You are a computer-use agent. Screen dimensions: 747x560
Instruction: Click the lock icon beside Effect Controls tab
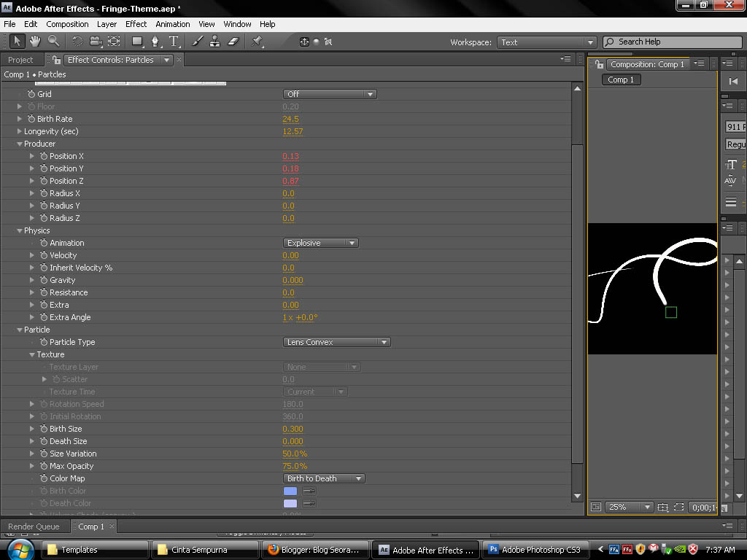[x=57, y=60]
